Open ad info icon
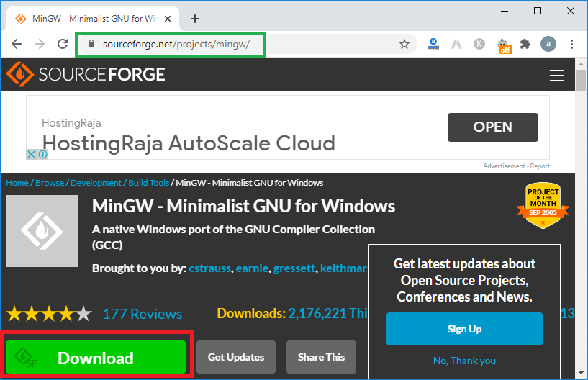Image resolution: width=588 pixels, height=380 pixels. (x=42, y=154)
